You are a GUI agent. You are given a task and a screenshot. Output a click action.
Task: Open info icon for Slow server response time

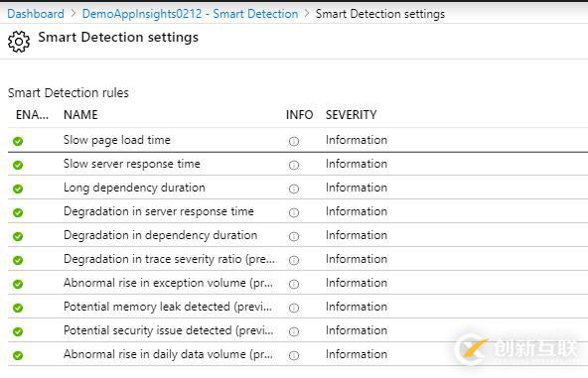point(294,165)
